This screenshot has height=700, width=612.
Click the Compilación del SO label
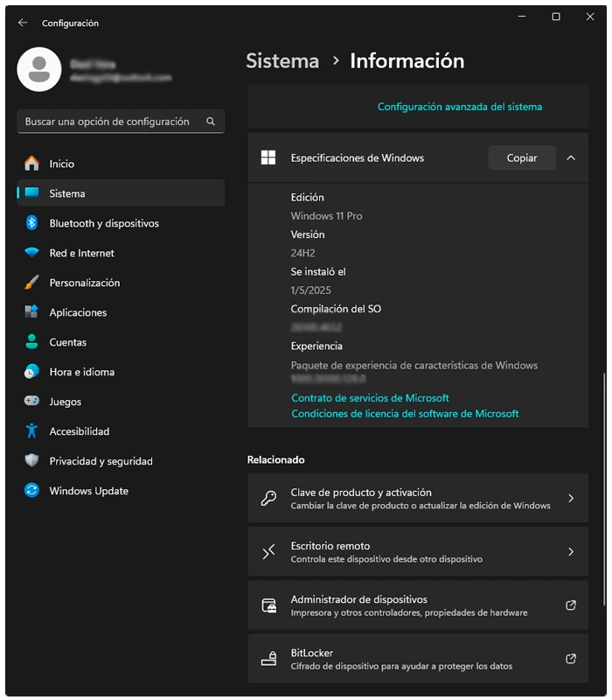pyautogui.click(x=336, y=309)
